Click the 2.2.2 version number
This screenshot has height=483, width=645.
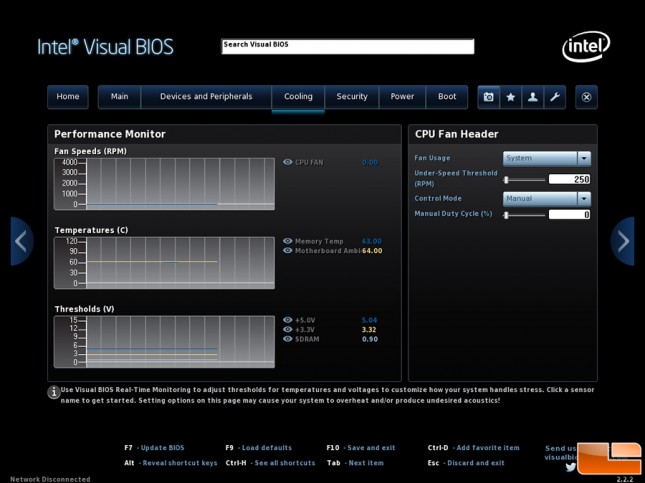pyautogui.click(x=624, y=479)
